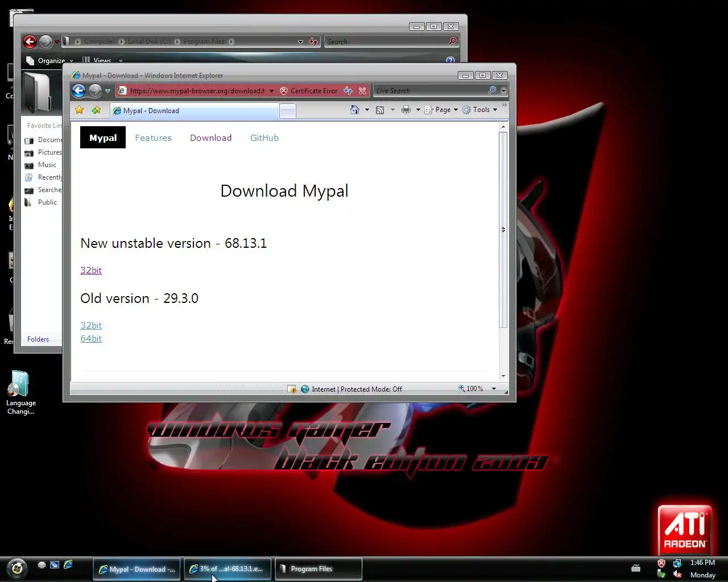Click Switch between windows quick launch icon

point(55,565)
